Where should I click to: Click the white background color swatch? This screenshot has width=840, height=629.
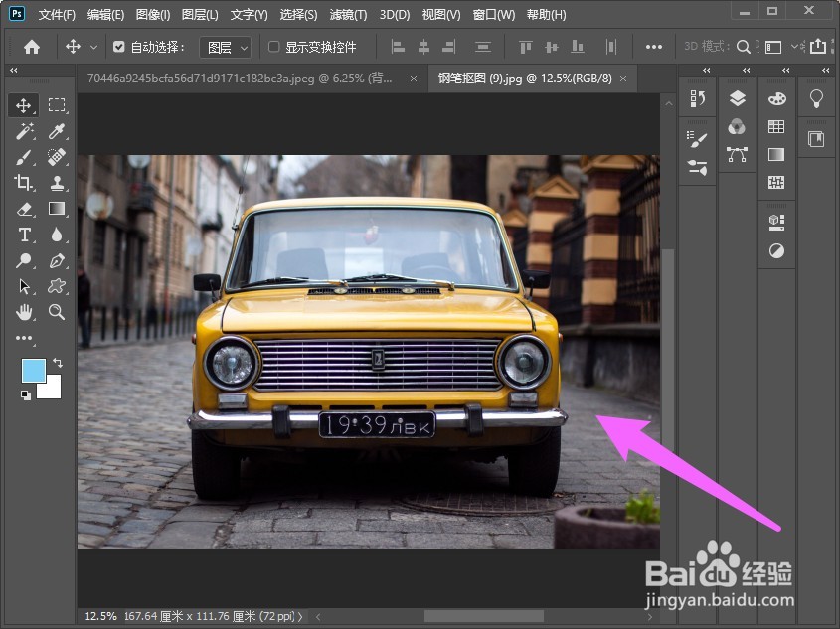53,390
